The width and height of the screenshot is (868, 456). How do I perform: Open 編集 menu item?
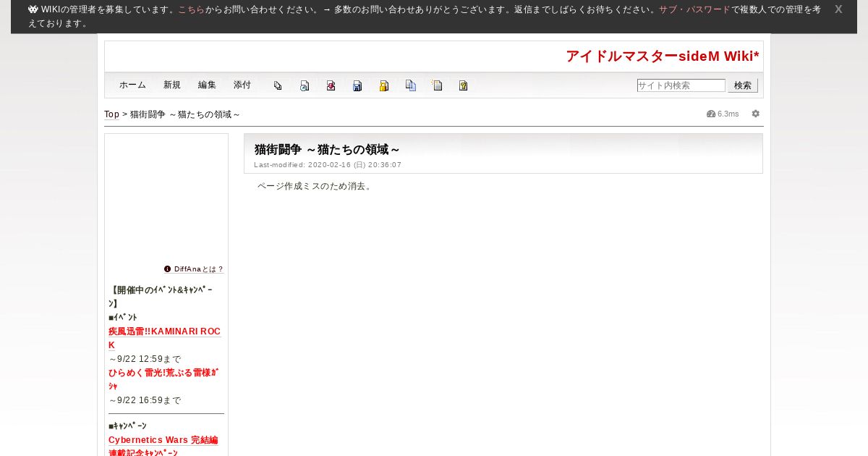point(207,85)
